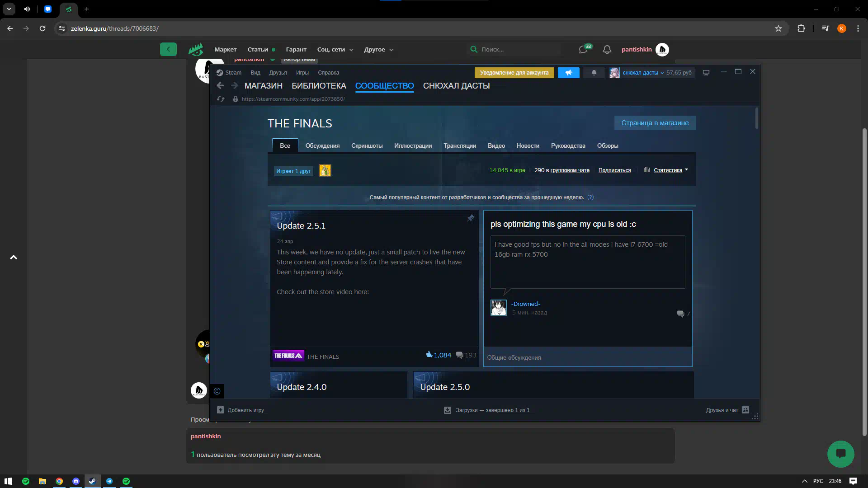Click comments icon showing 7 replies
This screenshot has height=488, width=868.
point(680,314)
